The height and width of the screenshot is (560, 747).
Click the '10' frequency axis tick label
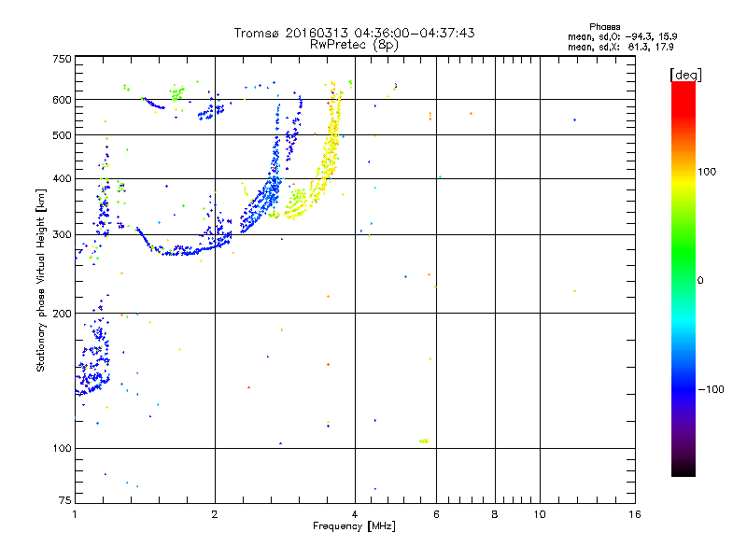point(540,515)
